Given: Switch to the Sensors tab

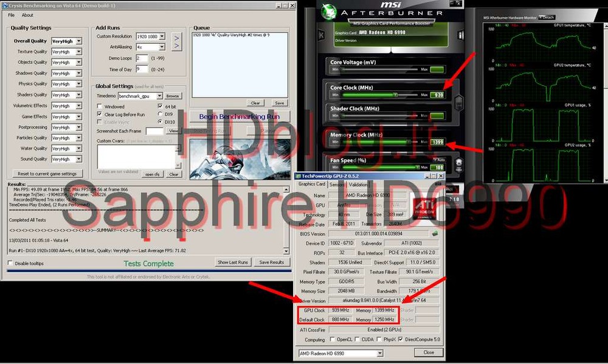Looking at the screenshot, I should (x=337, y=185).
